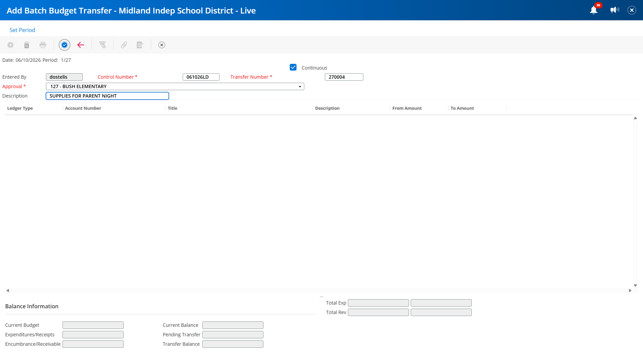This screenshot has height=364, width=643.
Task: Open notifications bell with 99 badge
Action: click(x=594, y=10)
